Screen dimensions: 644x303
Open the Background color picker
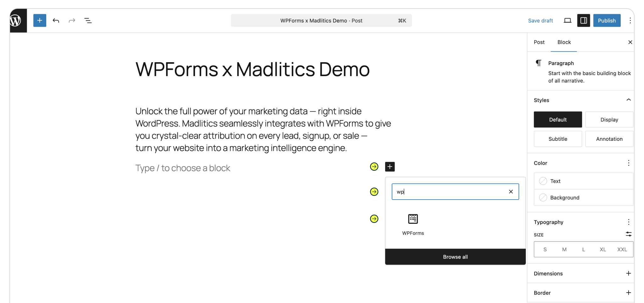(x=584, y=197)
